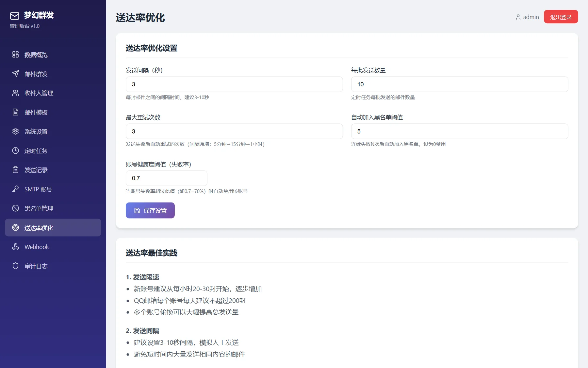Focus the 账号健康度阈值 input with 0.7

(x=167, y=178)
